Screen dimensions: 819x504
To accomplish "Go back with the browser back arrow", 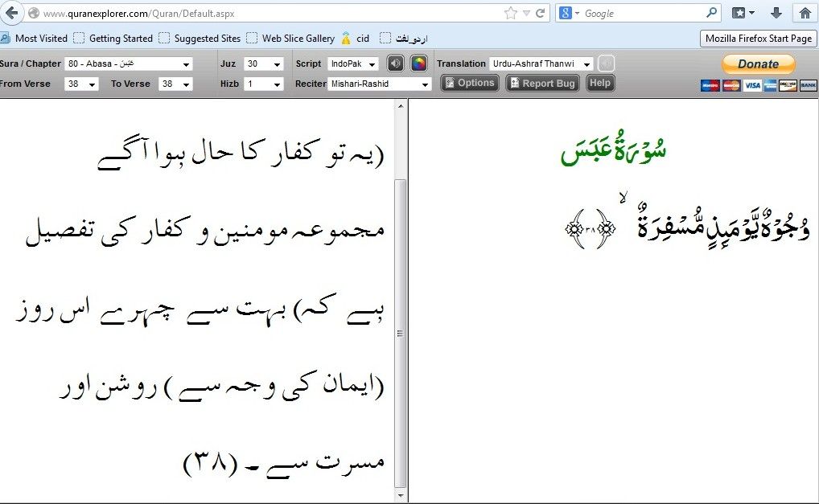I will click(11, 13).
